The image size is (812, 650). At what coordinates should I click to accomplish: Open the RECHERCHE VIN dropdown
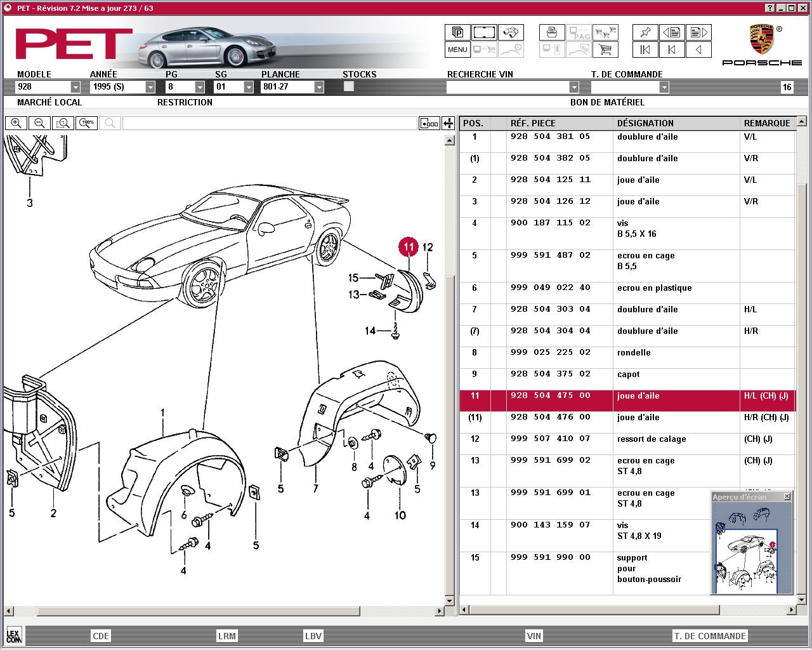tap(574, 87)
